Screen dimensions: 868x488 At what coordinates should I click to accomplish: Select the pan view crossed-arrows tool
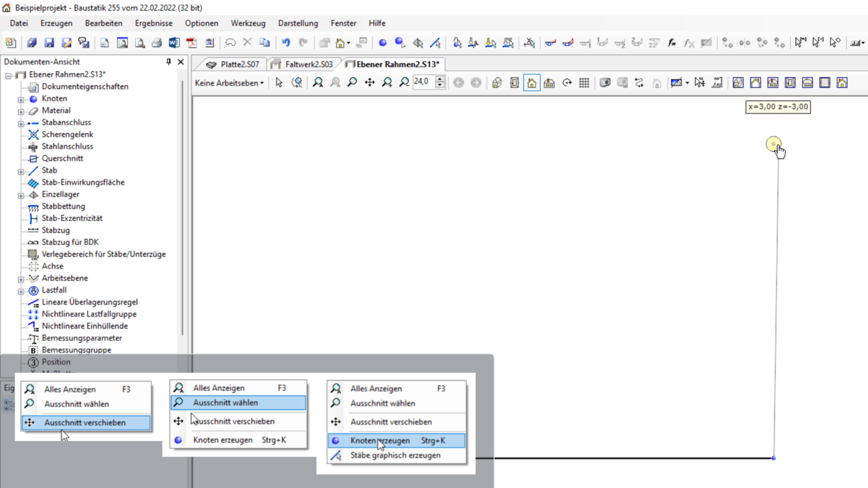(370, 83)
